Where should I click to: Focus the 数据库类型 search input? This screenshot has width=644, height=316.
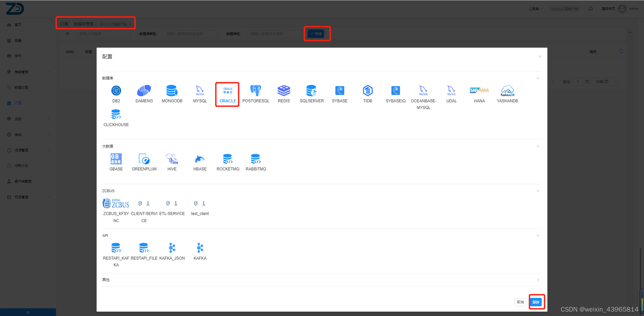[190, 34]
